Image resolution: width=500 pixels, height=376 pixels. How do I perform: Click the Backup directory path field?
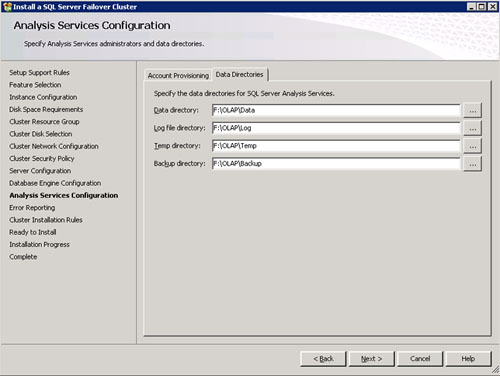pyautogui.click(x=336, y=164)
